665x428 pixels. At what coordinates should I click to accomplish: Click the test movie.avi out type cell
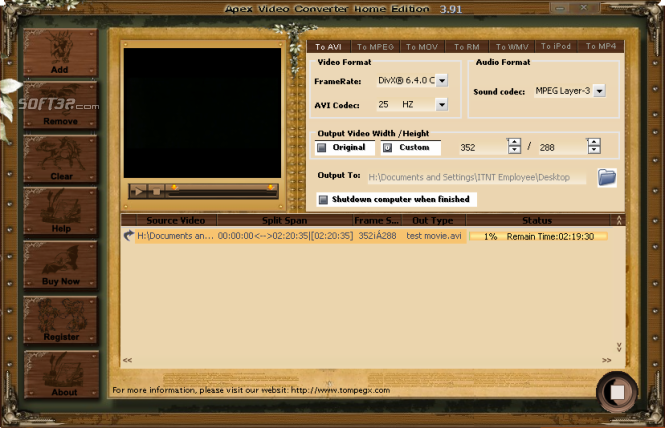433,236
